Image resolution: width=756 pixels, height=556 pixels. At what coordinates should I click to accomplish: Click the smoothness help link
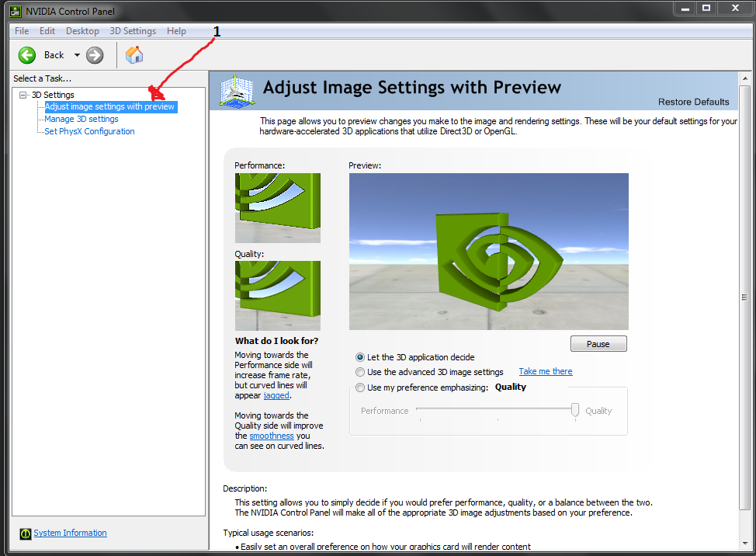pyautogui.click(x=272, y=436)
